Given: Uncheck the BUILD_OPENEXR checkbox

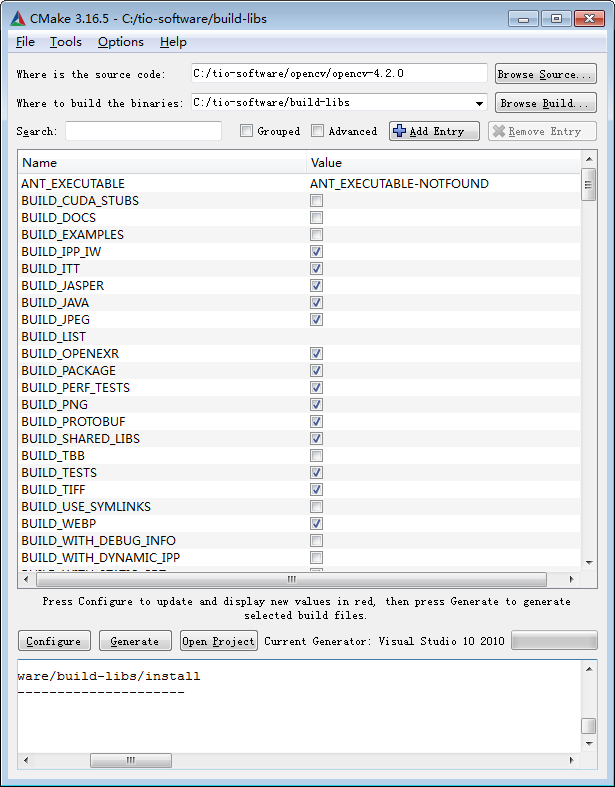Looking at the screenshot, I should point(316,354).
